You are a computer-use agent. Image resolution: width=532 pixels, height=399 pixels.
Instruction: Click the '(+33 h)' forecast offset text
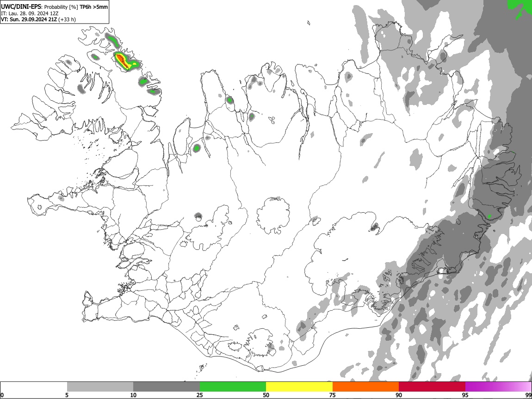[67, 20]
